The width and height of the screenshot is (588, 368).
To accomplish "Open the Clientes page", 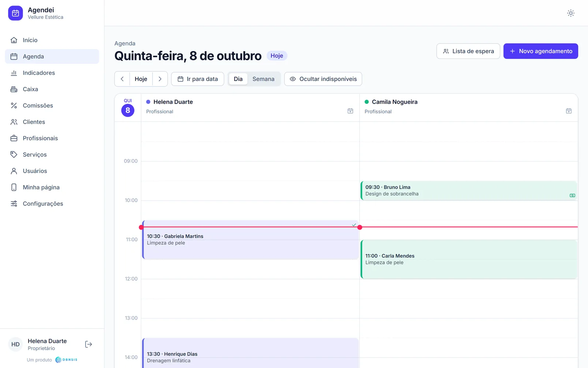I will (52, 122).
